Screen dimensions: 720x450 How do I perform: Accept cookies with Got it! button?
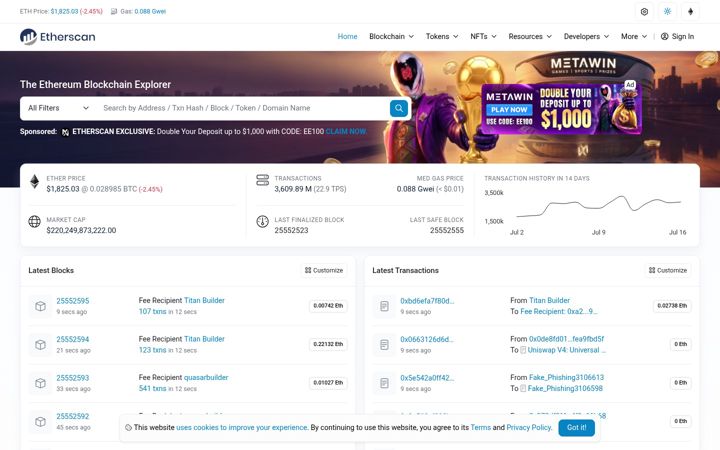click(x=576, y=428)
